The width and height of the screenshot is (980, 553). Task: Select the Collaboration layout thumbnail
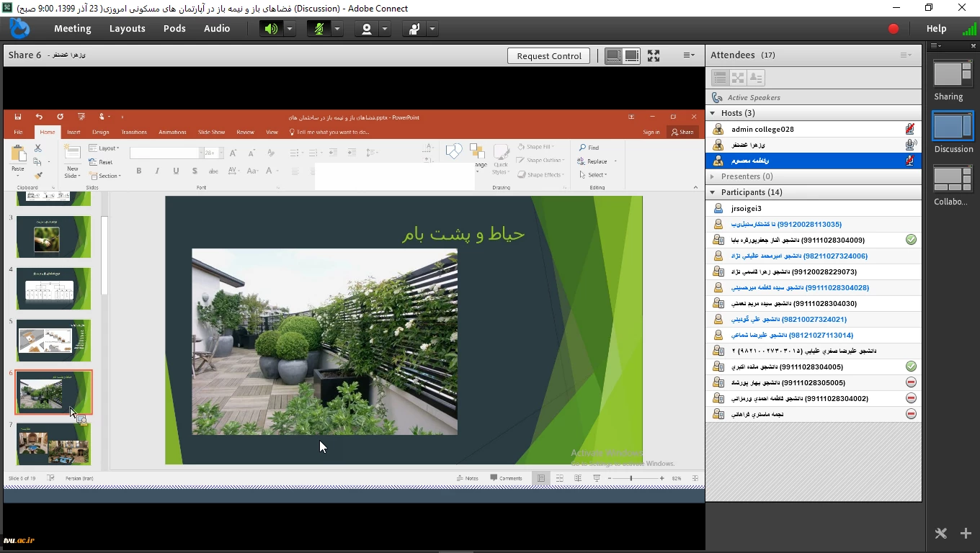pos(952,180)
